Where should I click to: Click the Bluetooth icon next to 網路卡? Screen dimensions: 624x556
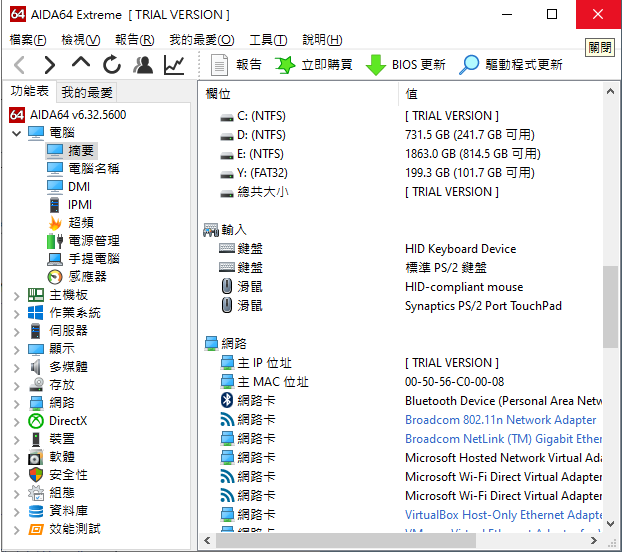[x=226, y=400]
